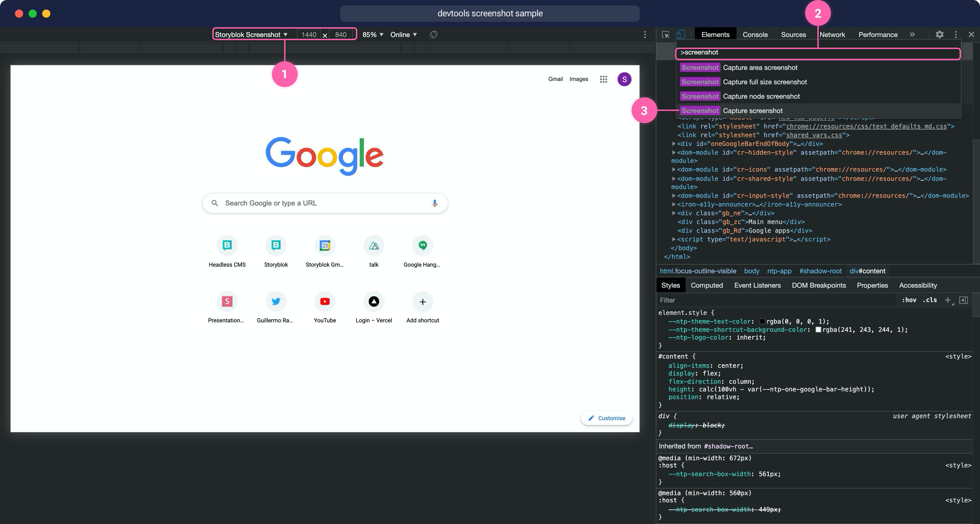Image resolution: width=980 pixels, height=524 pixels.
Task: Select Capture node screenshot command
Action: [819, 97]
